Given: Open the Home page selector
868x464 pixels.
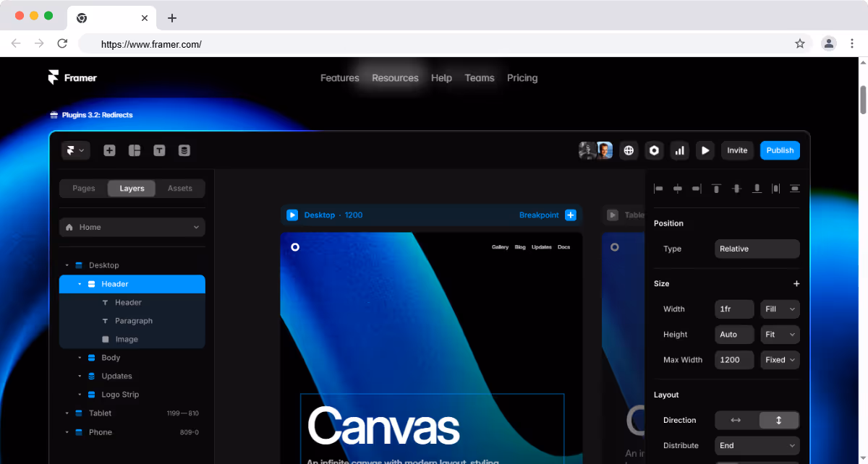Looking at the screenshot, I should pyautogui.click(x=132, y=226).
